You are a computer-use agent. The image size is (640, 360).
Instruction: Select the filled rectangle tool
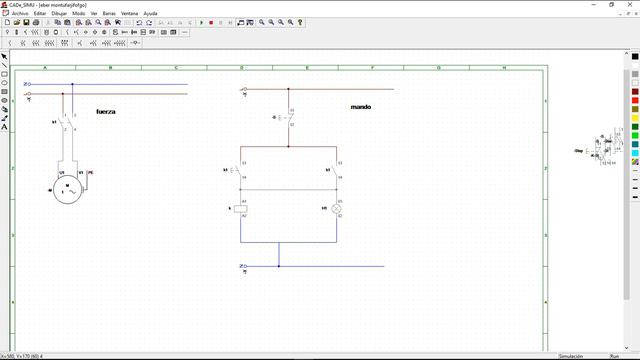click(x=4, y=91)
